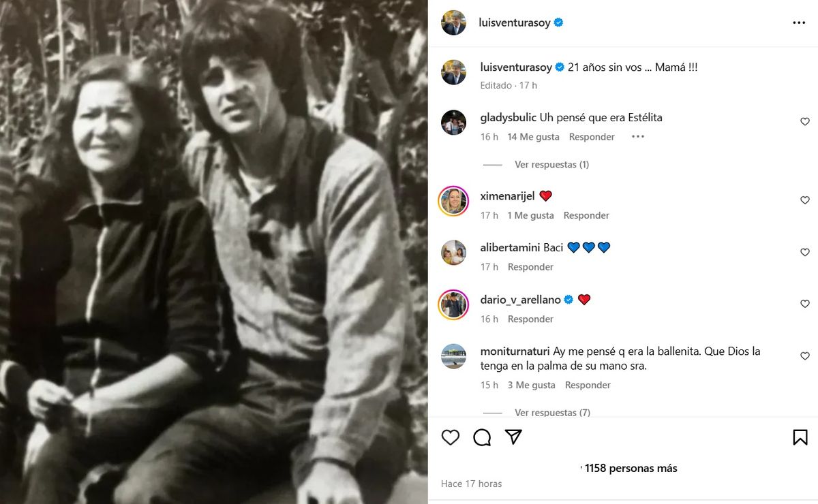Open the dario_v_arellano username link

tap(520, 300)
